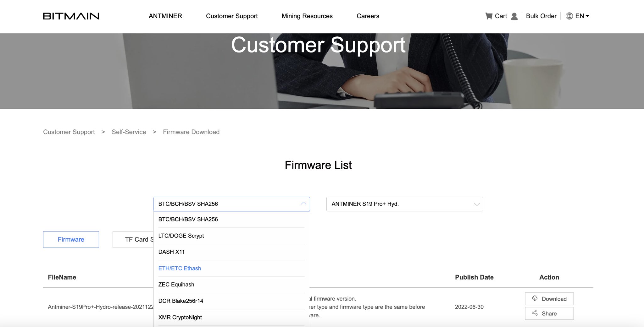This screenshot has width=644, height=327.
Task: Click the Customer Support banner title
Action: [x=318, y=45]
